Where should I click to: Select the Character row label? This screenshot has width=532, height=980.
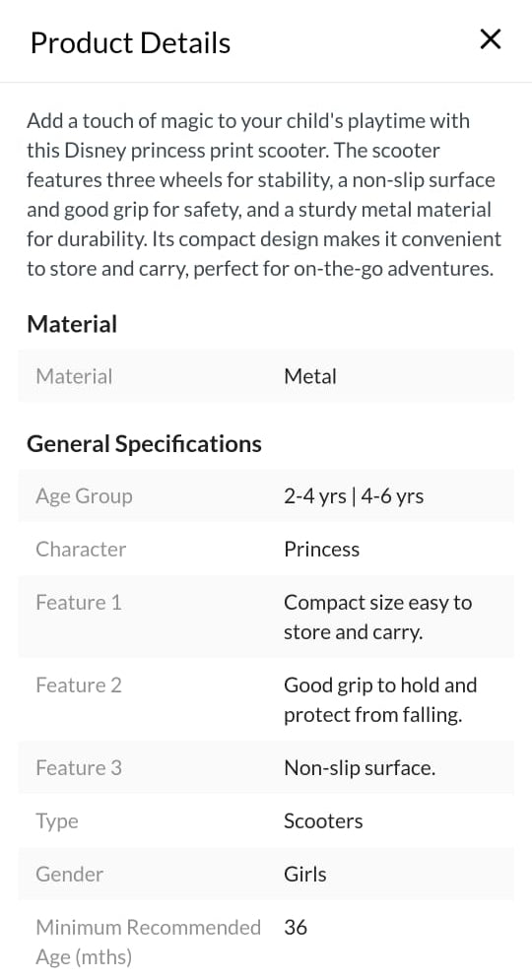81,549
